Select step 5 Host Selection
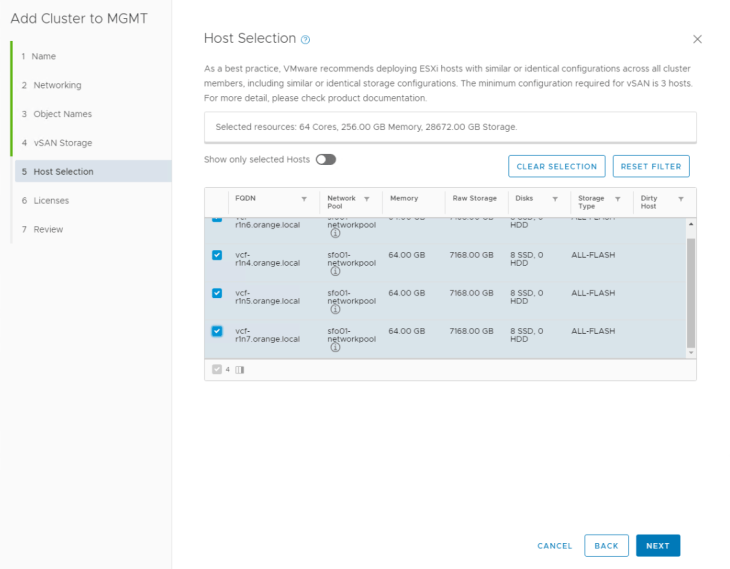Viewport: 730px width, 569px height. click(93, 171)
